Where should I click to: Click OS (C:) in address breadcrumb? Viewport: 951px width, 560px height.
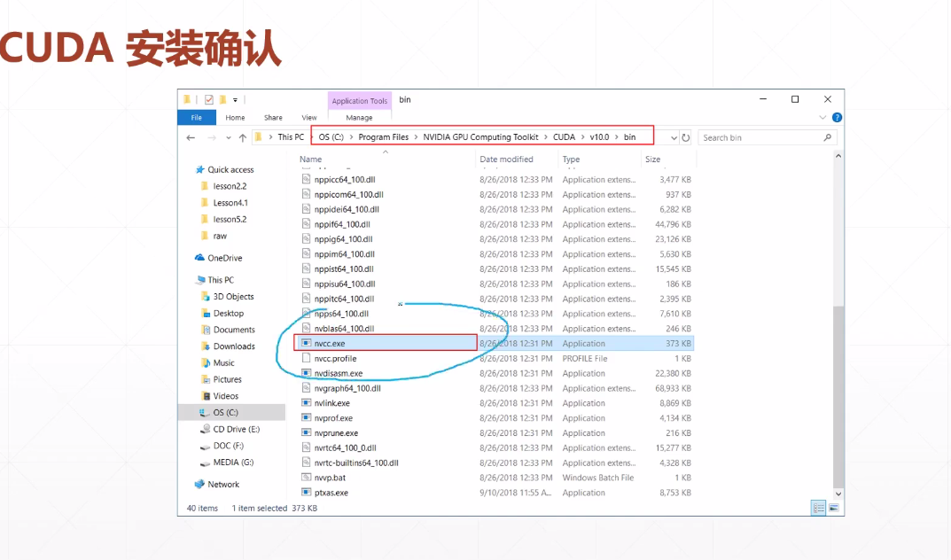331,137
